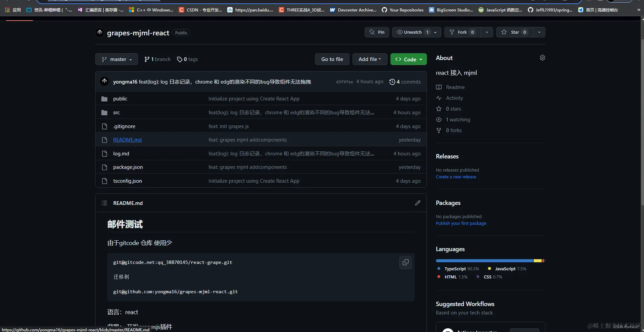Screen dimensions: 644x332
Task: Open the master branch selector
Action: point(116,59)
